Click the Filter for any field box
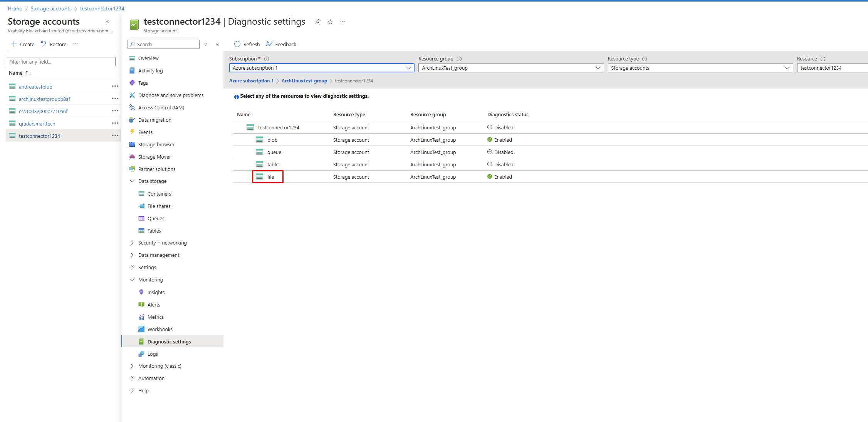Screen dimensions: 868x422 point(60,62)
